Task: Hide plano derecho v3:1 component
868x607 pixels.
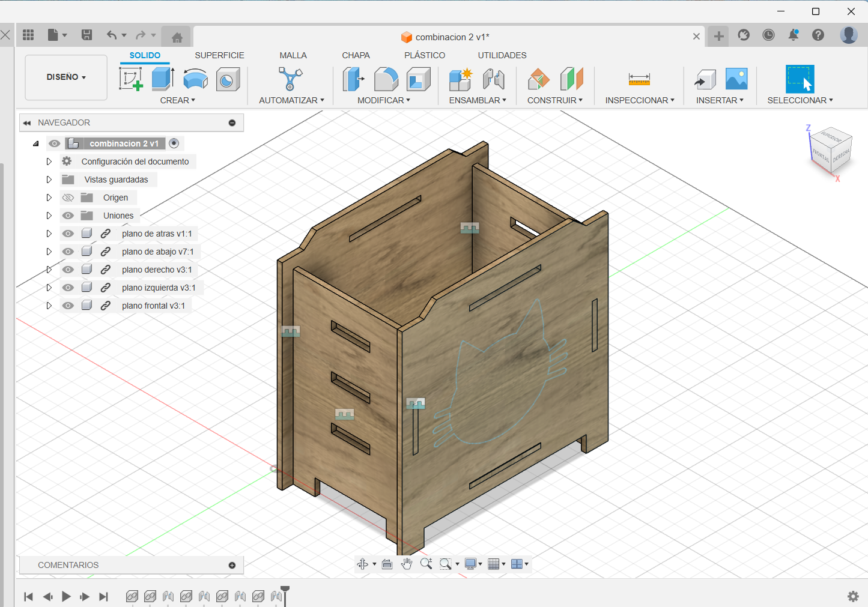Action: (68, 270)
